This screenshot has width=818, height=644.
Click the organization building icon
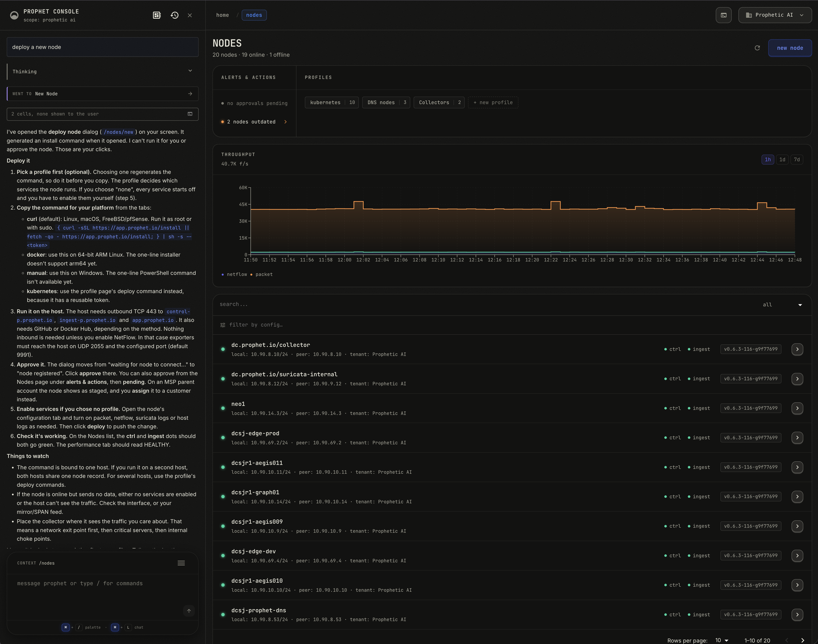749,15
